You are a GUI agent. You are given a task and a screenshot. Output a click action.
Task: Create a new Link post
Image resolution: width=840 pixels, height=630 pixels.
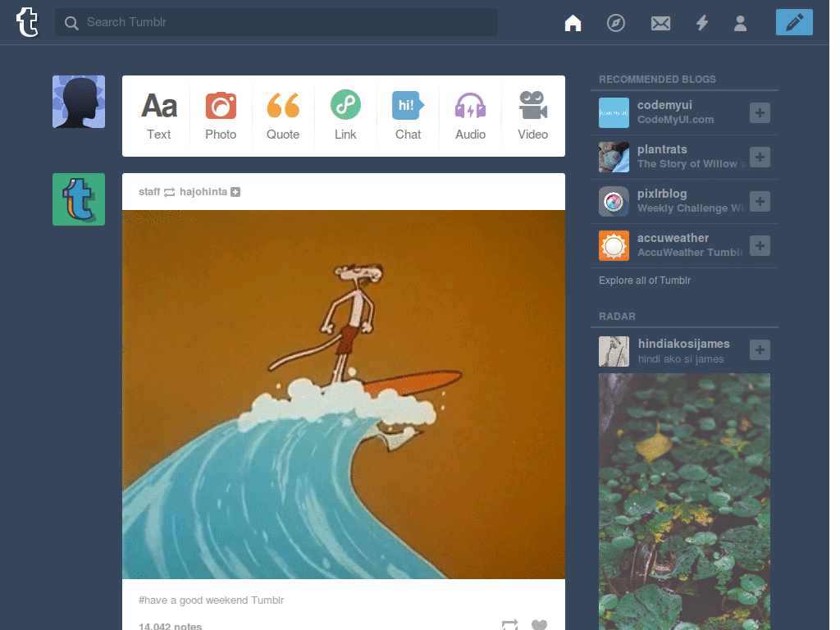coord(345,116)
